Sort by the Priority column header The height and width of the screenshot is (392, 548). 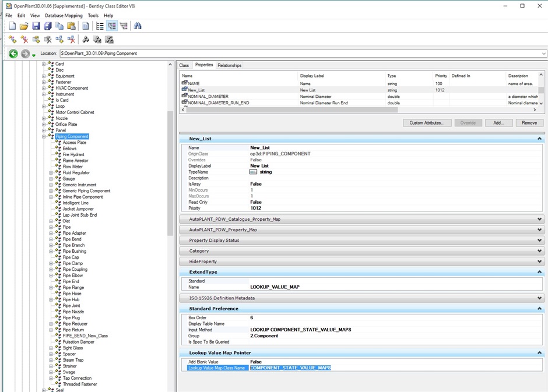tap(441, 76)
